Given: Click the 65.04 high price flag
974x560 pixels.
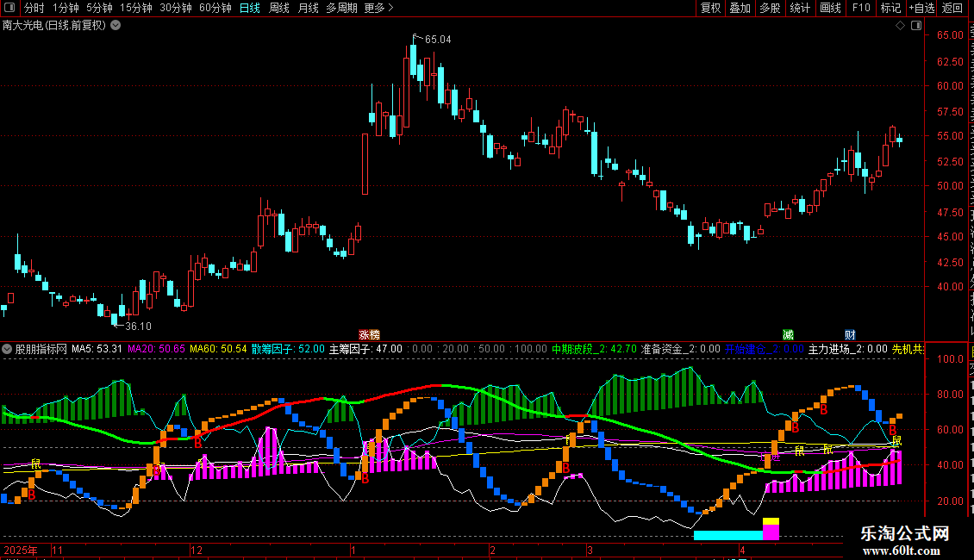Looking at the screenshot, I should click(x=437, y=39).
